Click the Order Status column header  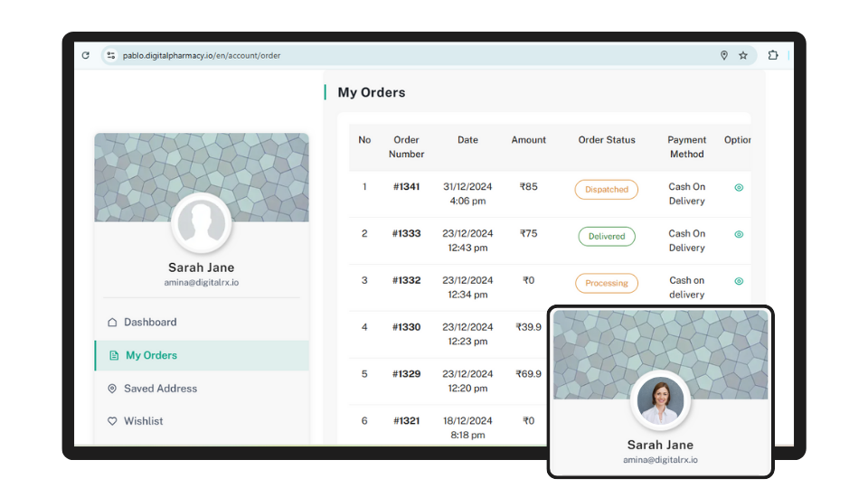coord(607,140)
